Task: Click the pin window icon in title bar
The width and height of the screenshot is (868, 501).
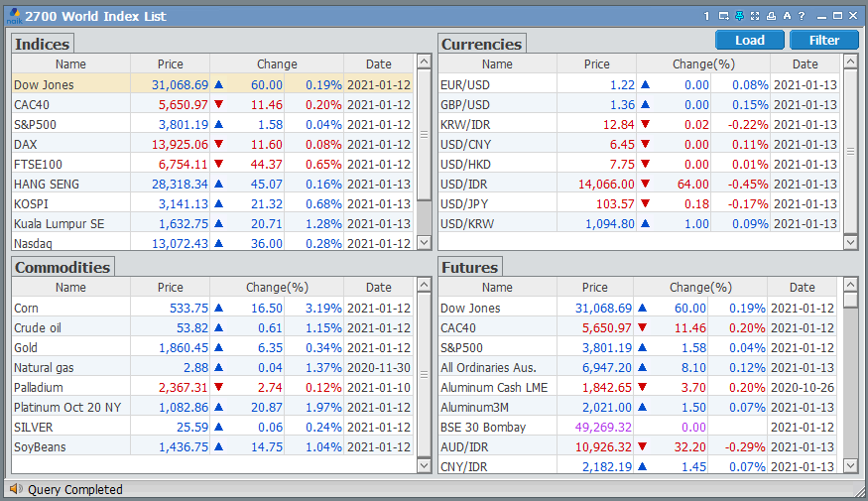Action: click(739, 16)
